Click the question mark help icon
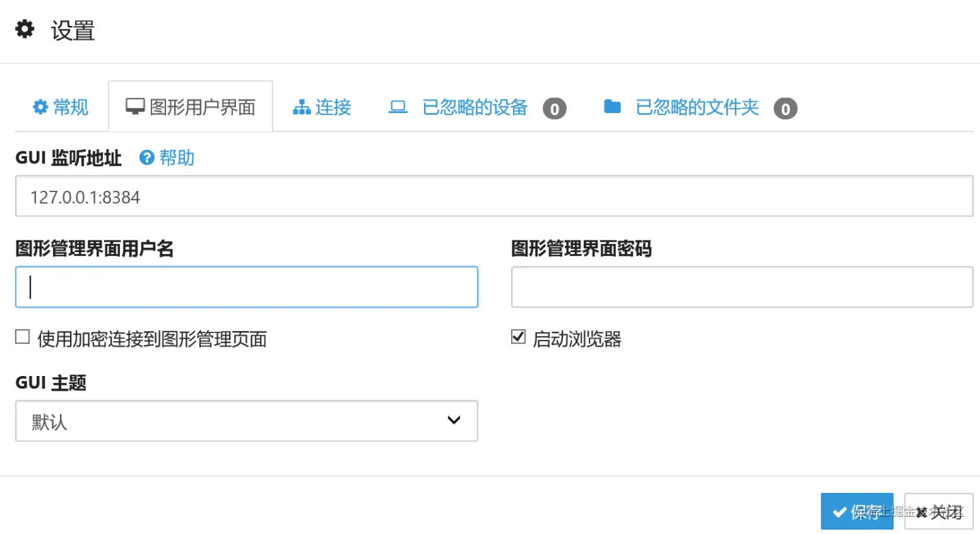 (x=146, y=158)
